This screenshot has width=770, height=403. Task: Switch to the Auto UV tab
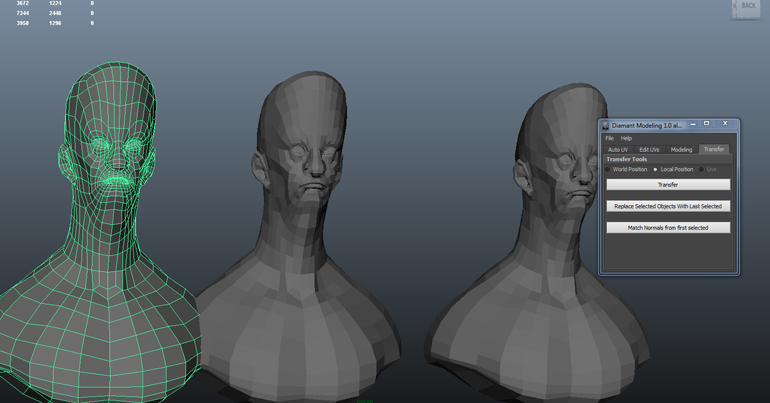(618, 149)
